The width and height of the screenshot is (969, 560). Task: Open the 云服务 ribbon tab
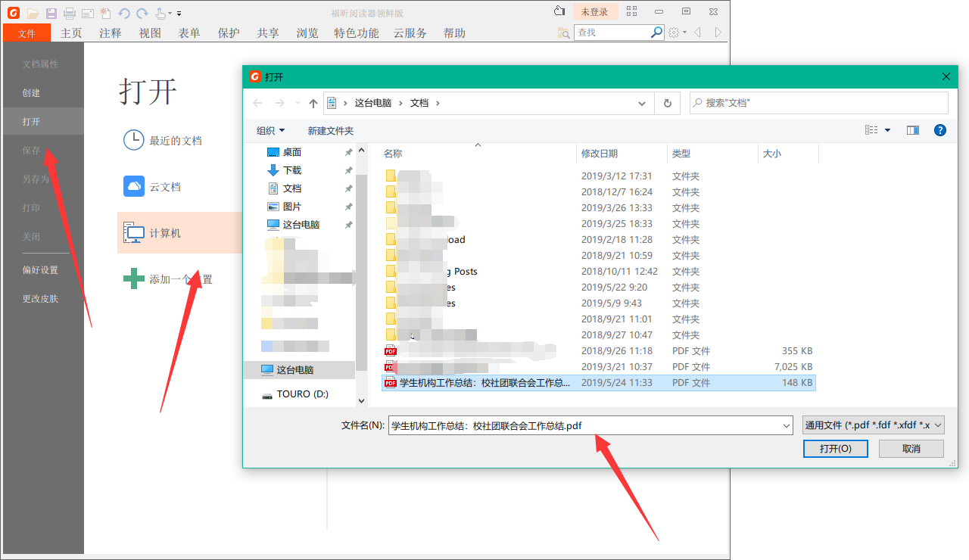410,33
